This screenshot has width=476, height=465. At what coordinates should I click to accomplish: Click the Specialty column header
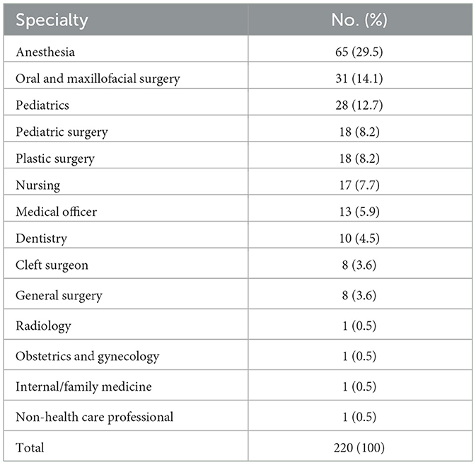(52, 20)
